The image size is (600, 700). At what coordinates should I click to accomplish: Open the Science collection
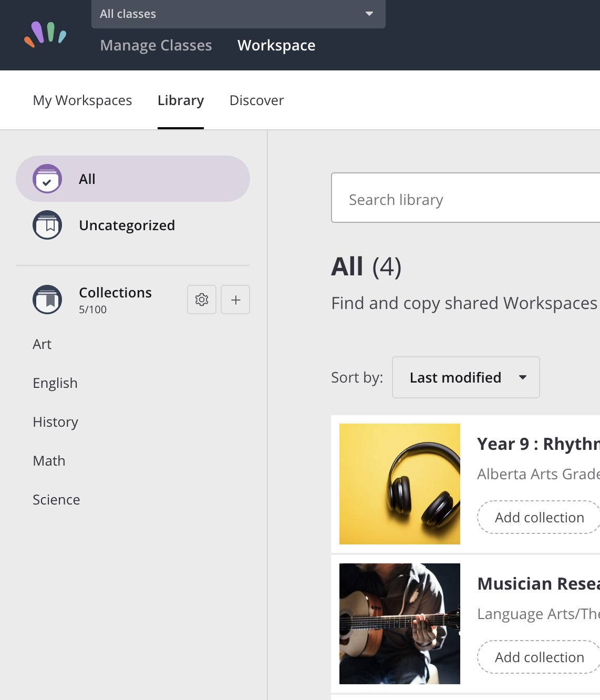56,499
